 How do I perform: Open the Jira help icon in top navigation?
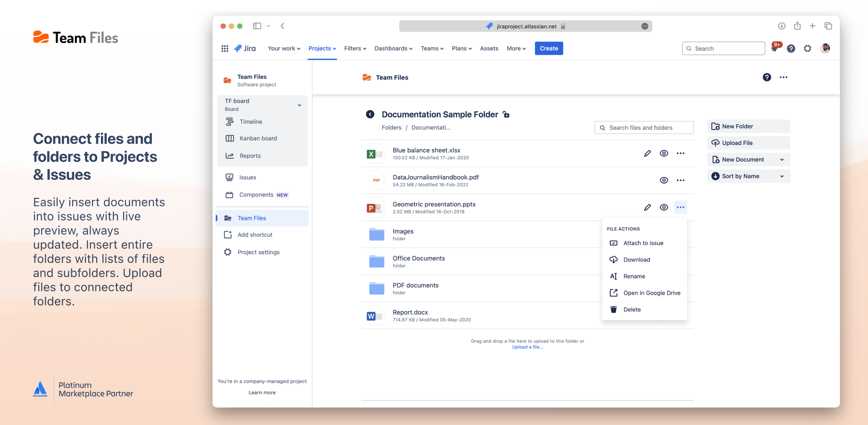pos(791,49)
